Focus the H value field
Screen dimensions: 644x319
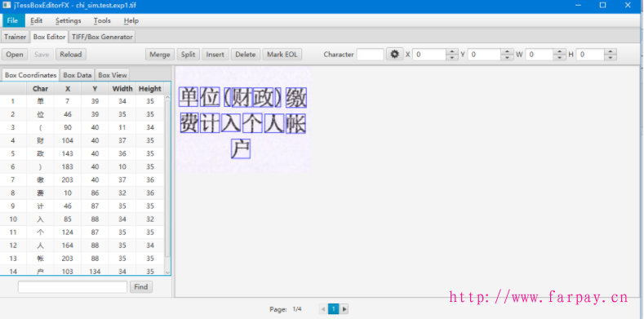(x=590, y=54)
